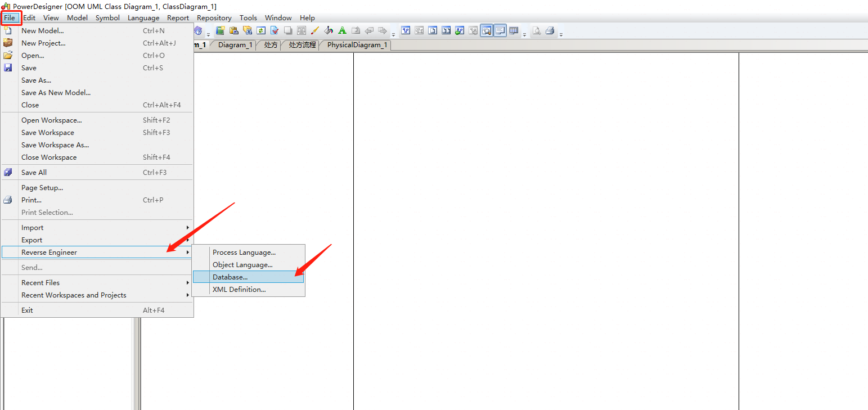
Task: Choose Close Workspace in the File menu
Action: [x=97, y=157]
